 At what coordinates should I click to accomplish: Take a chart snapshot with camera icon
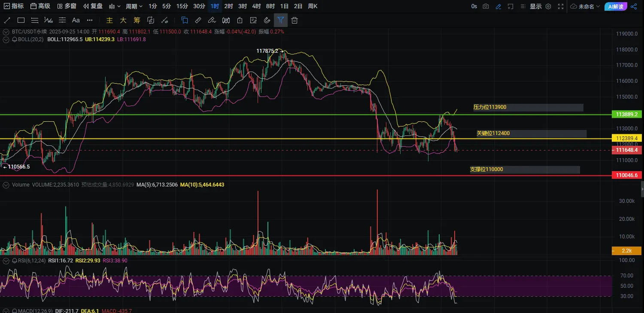[x=486, y=6]
